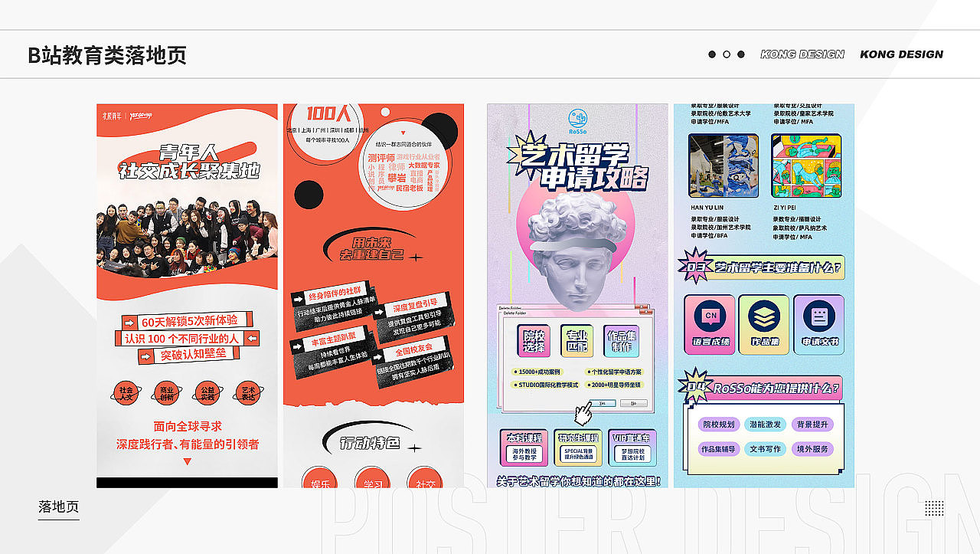Click the ZI YI PEI name label
980x554 pixels.
pos(786,208)
